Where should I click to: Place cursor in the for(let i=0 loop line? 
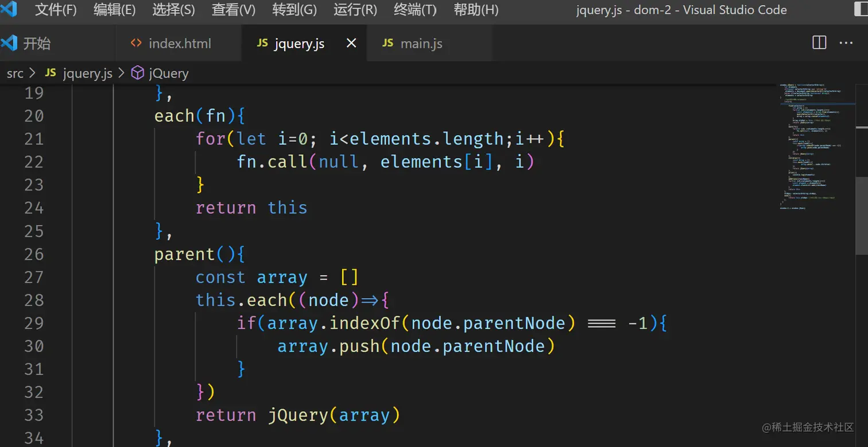[380, 139]
